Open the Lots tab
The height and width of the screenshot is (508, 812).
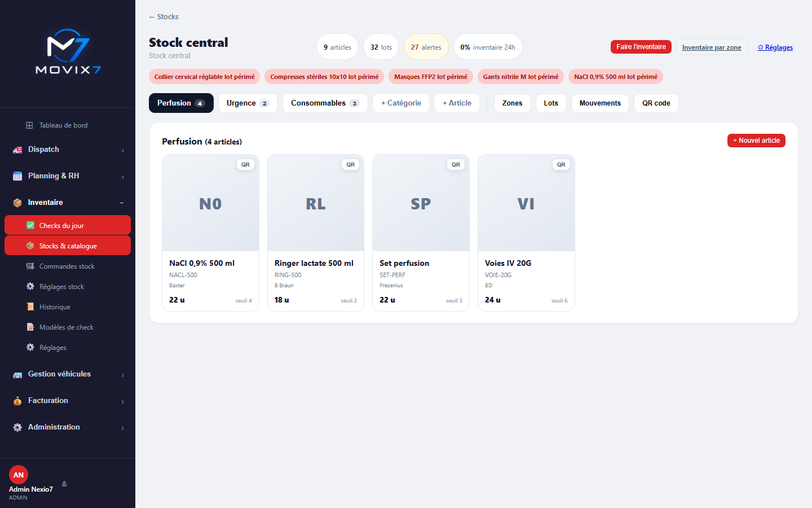click(x=551, y=103)
